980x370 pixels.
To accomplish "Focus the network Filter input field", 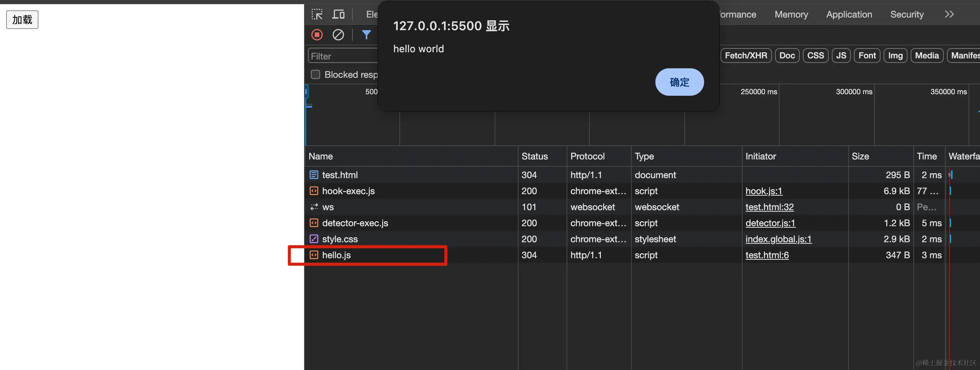I will pyautogui.click(x=343, y=56).
